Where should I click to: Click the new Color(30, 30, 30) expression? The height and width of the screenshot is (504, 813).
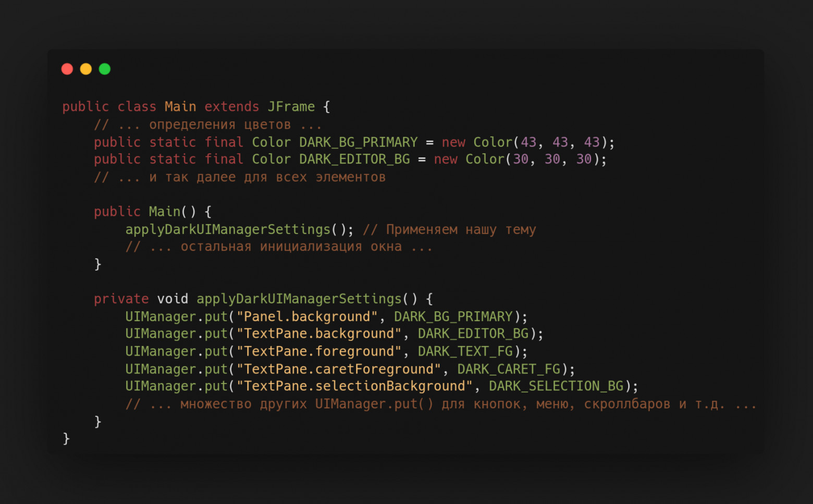point(519,159)
